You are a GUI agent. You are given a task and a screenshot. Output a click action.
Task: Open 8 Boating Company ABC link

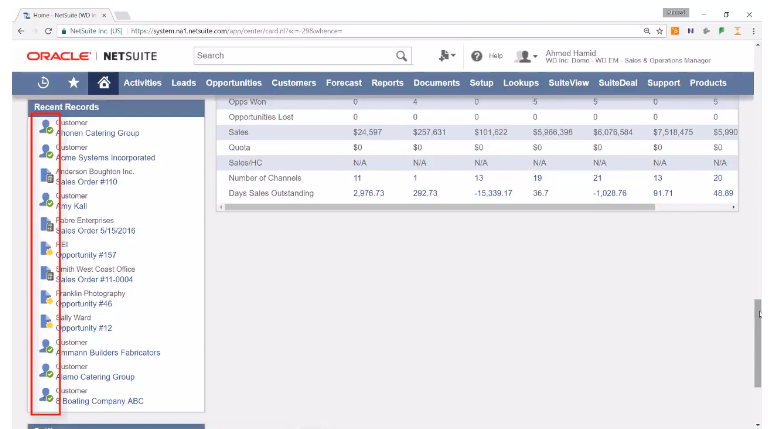(99, 401)
